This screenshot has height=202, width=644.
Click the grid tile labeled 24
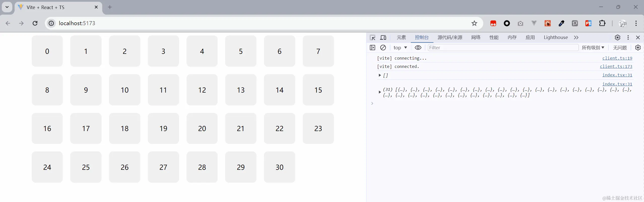(x=47, y=167)
